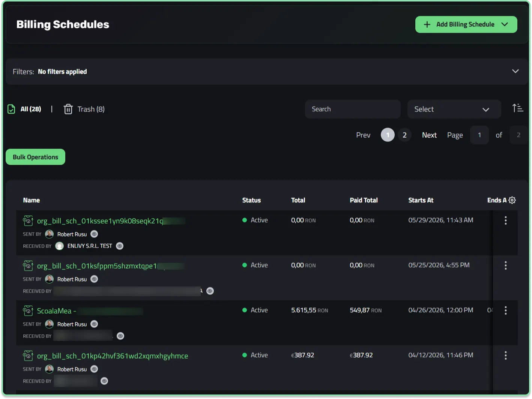
Task: Click eye icon next to first Robert Rusu
Action: point(94,234)
